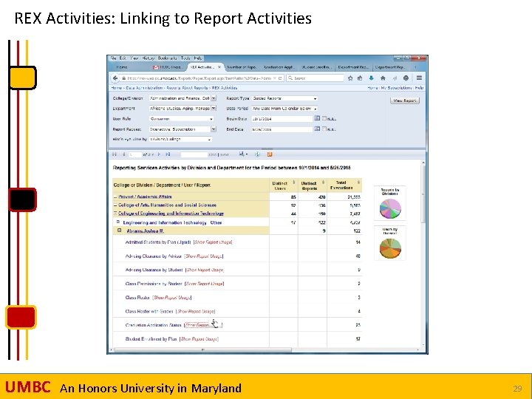The height and width of the screenshot is (399, 532).
Task: Click the round smiley icon in browser toolbar
Action: click(406, 78)
